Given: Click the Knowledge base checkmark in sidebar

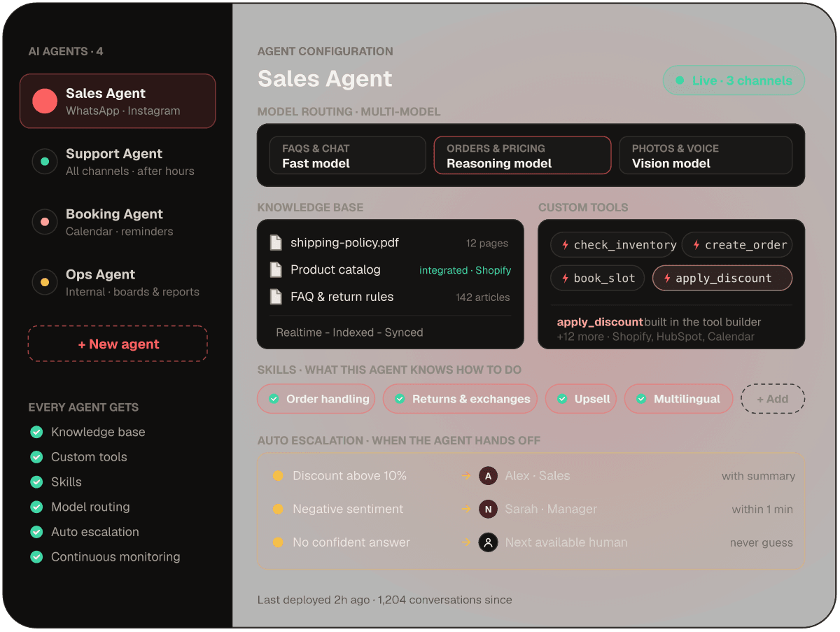Looking at the screenshot, I should (36, 432).
